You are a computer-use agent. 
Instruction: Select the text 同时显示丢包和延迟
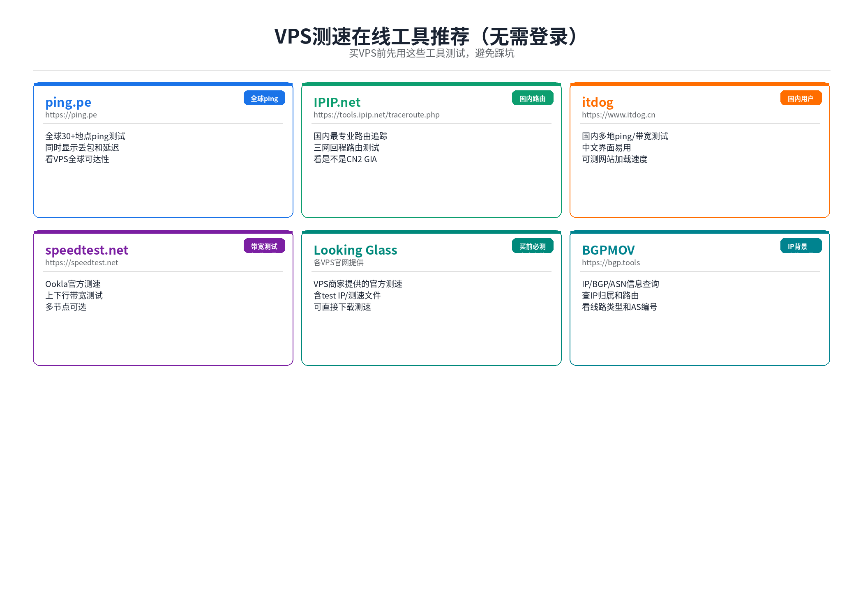click(x=82, y=148)
